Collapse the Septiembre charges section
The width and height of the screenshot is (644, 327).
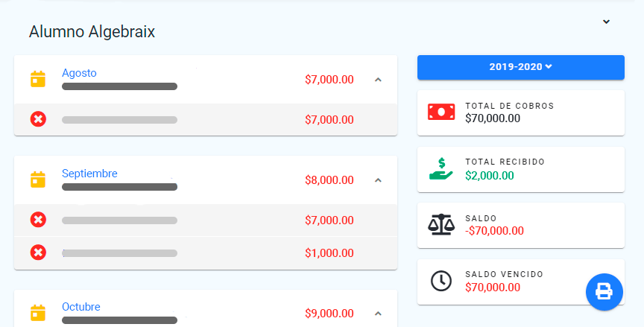coord(378,180)
